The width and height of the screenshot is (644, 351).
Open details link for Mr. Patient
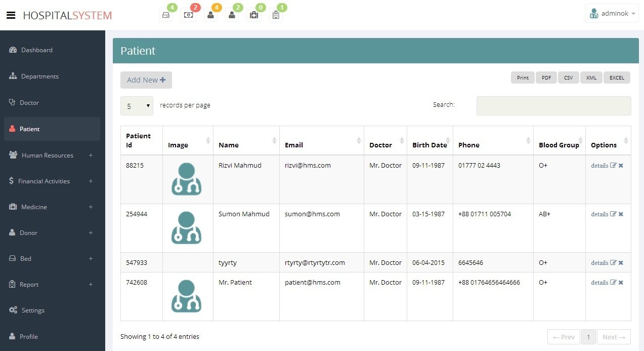(x=599, y=283)
